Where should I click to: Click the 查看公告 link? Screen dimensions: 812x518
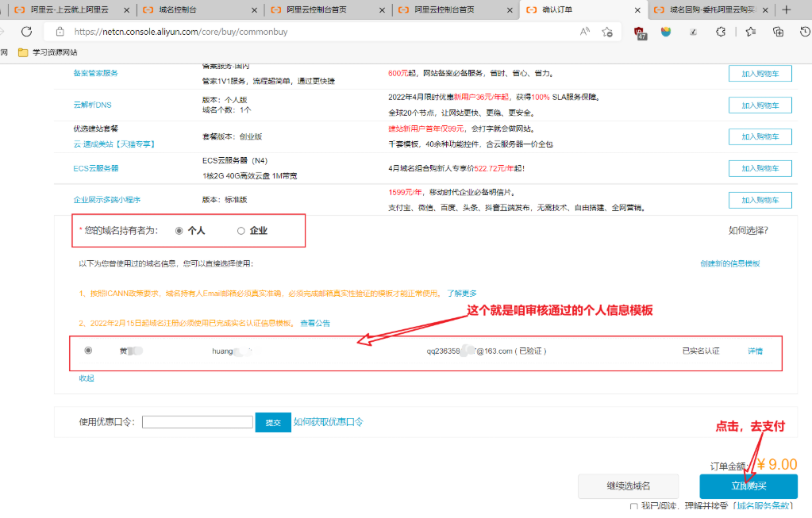[315, 323]
